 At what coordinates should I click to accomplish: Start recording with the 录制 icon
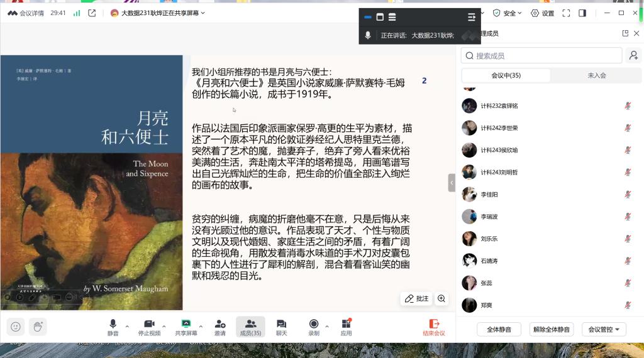(314, 323)
